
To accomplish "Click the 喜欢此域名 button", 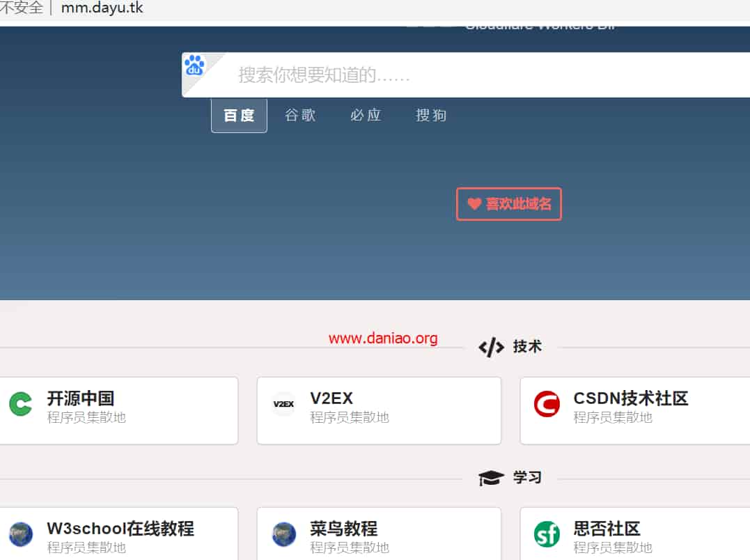I will pos(509,204).
